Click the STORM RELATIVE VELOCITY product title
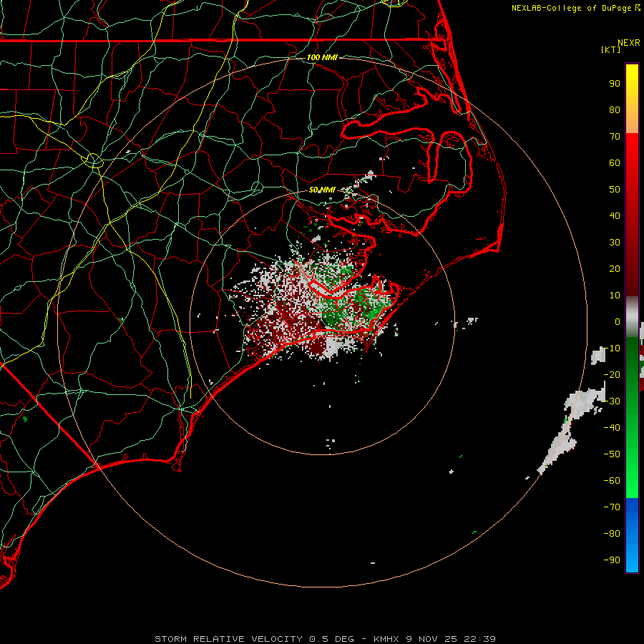644x644 pixels. pos(228,639)
